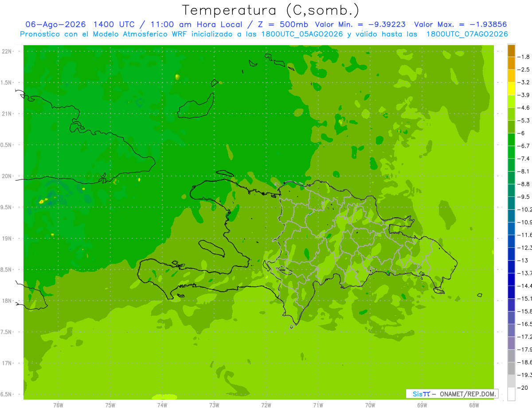Image resolution: width=532 pixels, height=411 pixels.
Task: Click the '69W' longitude label
Action: 422,405
